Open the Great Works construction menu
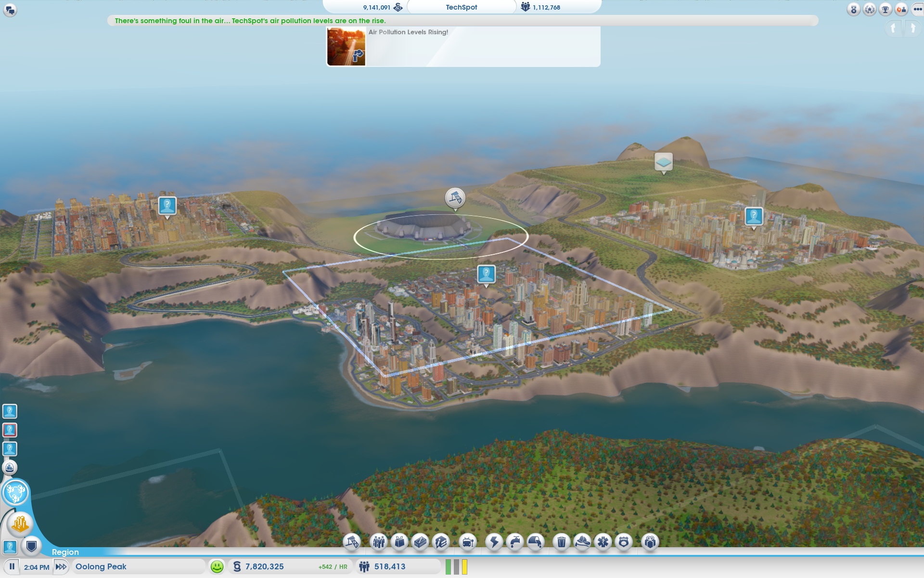This screenshot has height=578, width=924. pyautogui.click(x=352, y=542)
